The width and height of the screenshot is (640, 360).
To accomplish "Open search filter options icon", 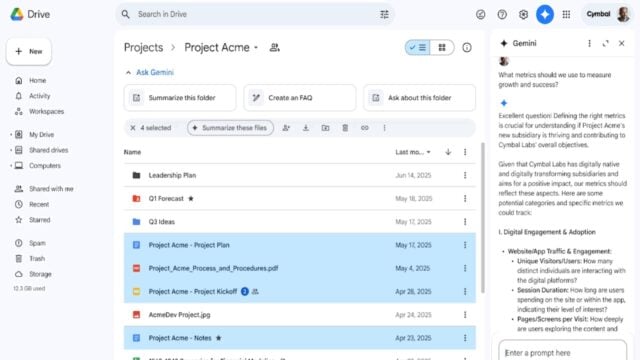I will pyautogui.click(x=384, y=14).
